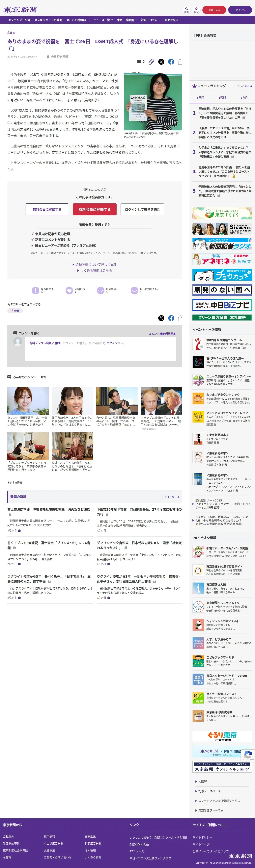Screen dimensions: 255x868
Task: Open the #静岡 tag above headline
Action: (12, 33)
